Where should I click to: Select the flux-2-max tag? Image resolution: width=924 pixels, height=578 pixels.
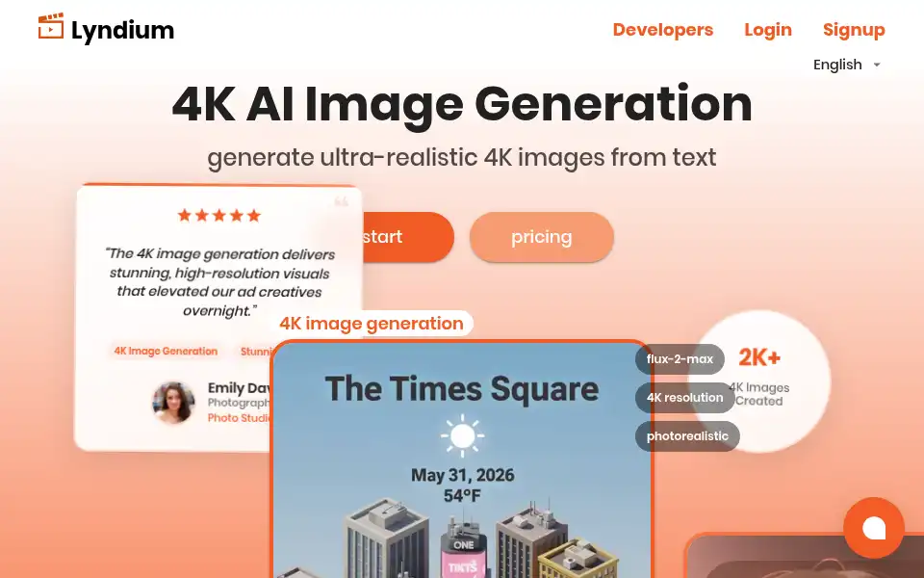click(x=680, y=359)
